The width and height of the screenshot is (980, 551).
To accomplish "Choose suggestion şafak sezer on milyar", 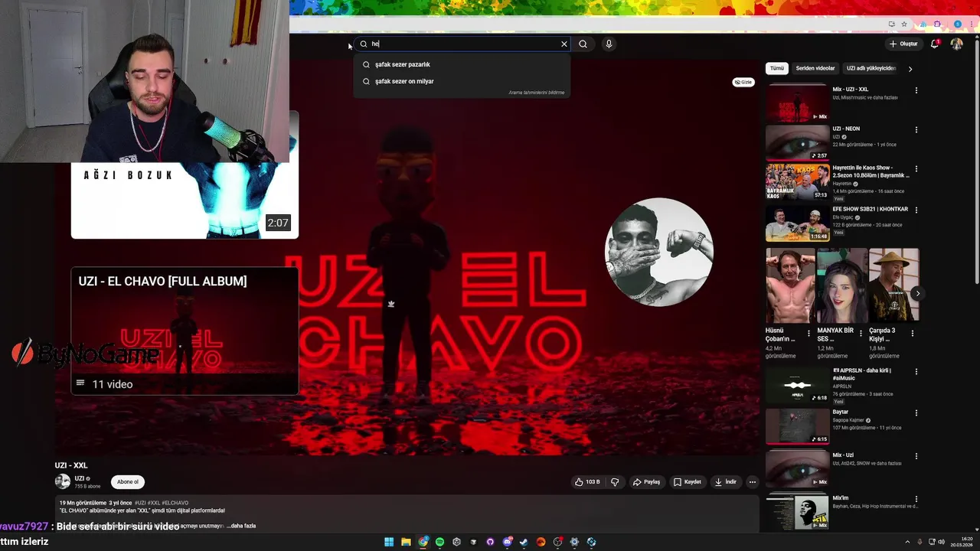I will pos(462,81).
